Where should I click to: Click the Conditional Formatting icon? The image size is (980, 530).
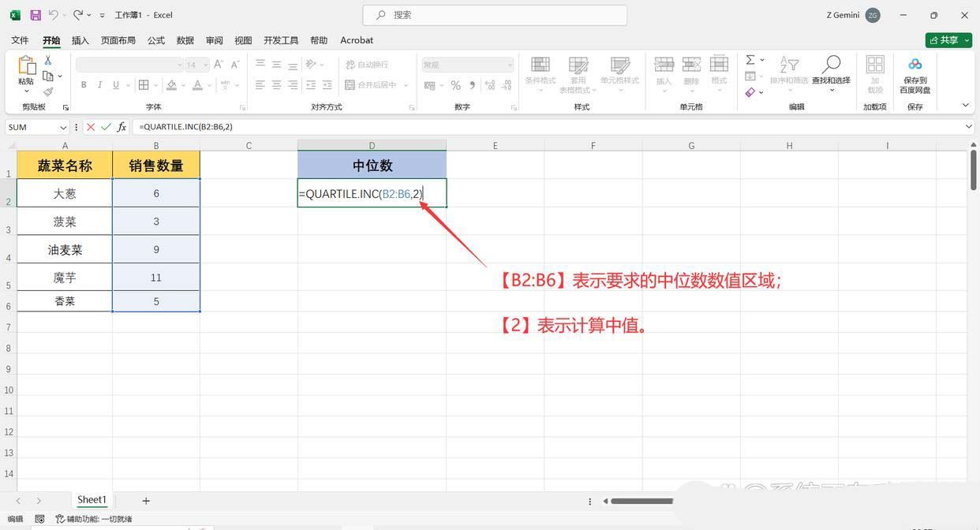[540, 65]
